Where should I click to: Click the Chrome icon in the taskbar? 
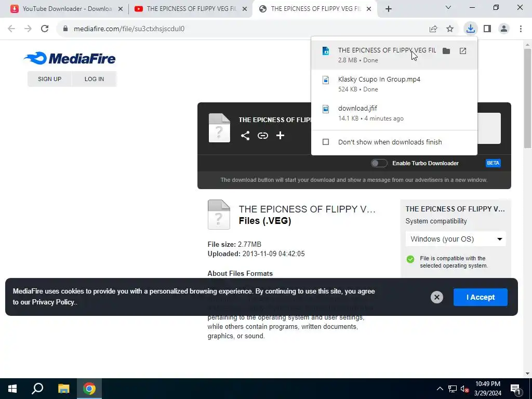point(89,389)
